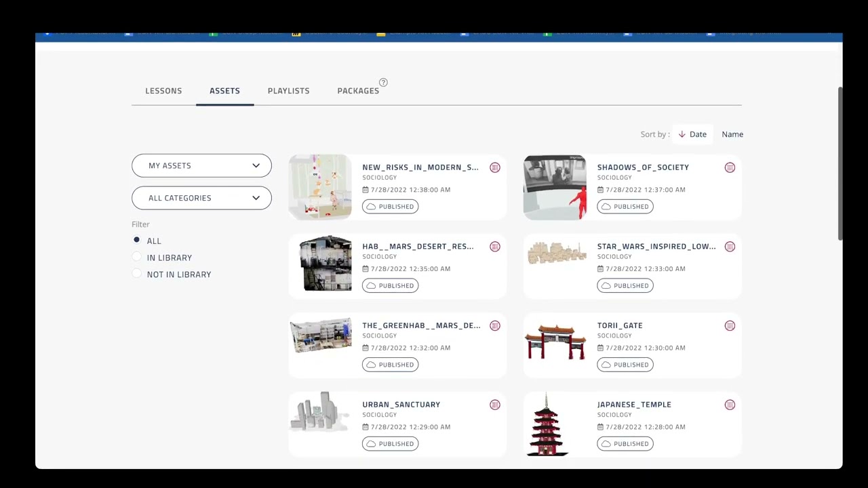Click grid icon on STAR_WARS_INSPIRED_LOW card
The height and width of the screenshot is (488, 868).
(x=730, y=247)
